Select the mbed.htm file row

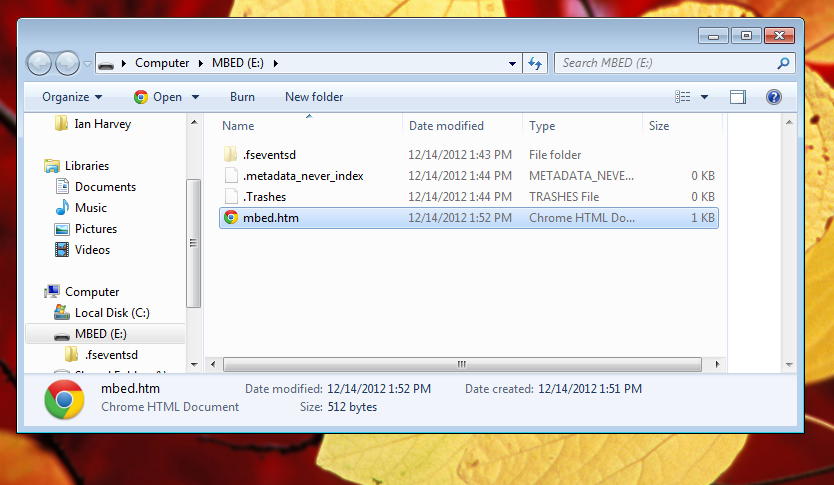click(x=469, y=218)
